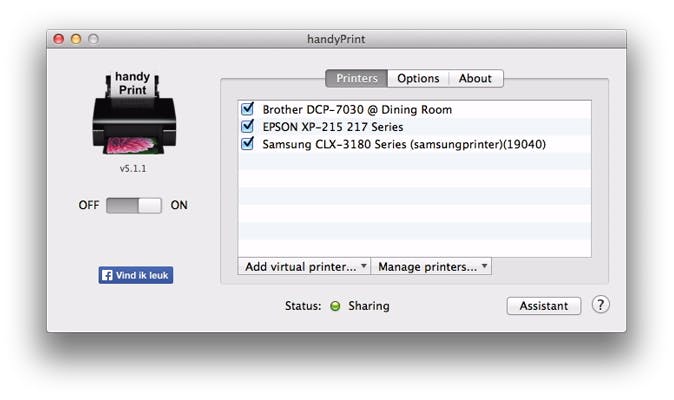Launch the Assistant button
The image size is (674, 400).
click(x=544, y=306)
